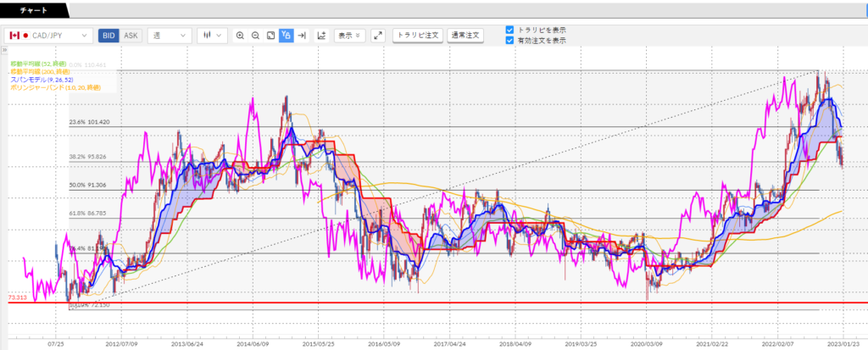
Task: Open the add indicator chart icon
Action: coord(321,36)
